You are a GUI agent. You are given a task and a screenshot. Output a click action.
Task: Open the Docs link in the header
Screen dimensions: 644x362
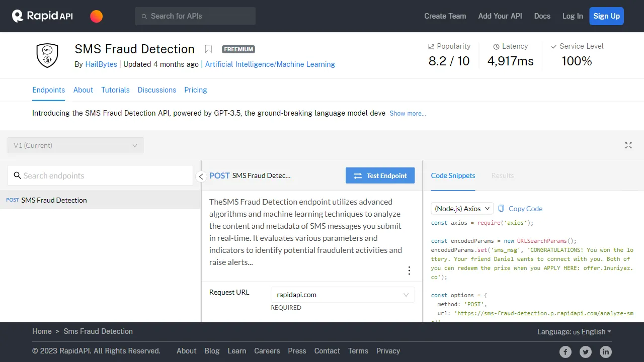(542, 16)
